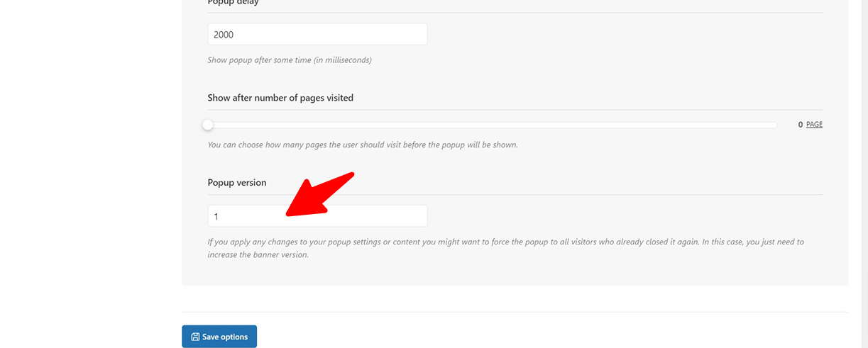
Task: Click the Save options button
Action: click(219, 337)
